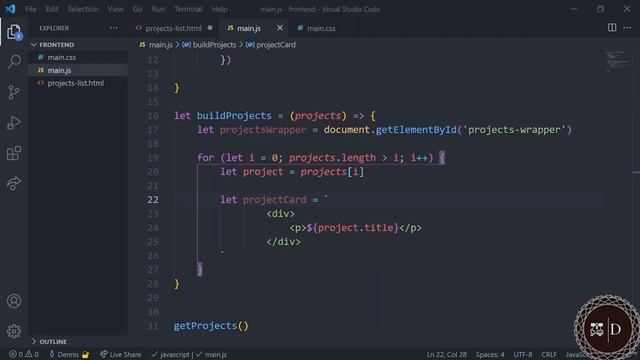Open main.css in explorer tree
The height and width of the screenshot is (360, 640).
(x=78, y=57)
